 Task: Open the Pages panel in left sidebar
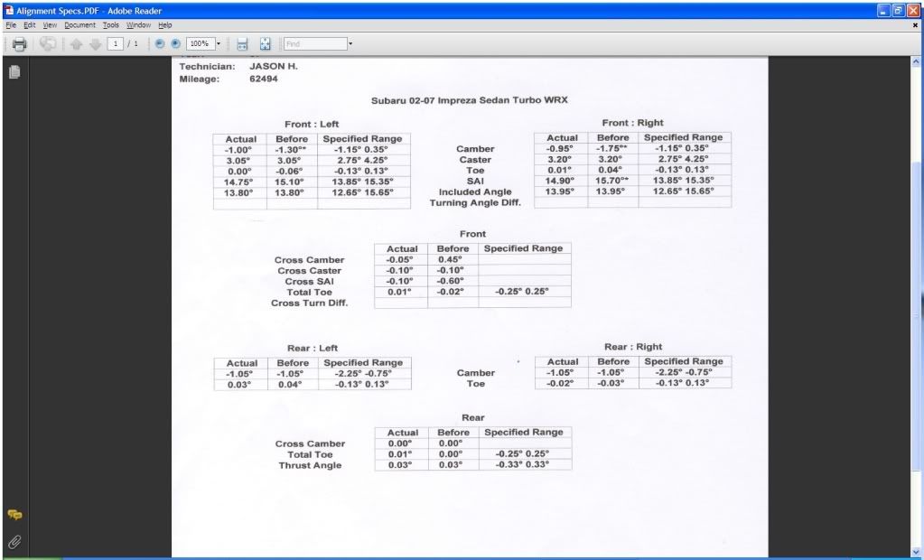click(x=14, y=72)
